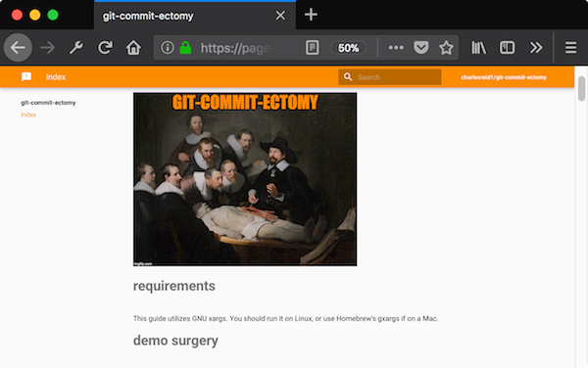Save page to Pocket
The width and height of the screenshot is (588, 368).
421,48
